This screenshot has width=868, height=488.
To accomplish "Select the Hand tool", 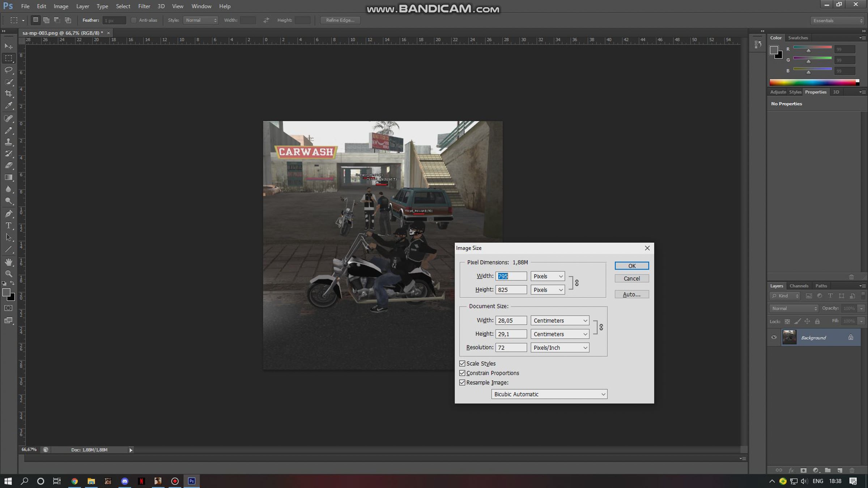I will tap(9, 262).
